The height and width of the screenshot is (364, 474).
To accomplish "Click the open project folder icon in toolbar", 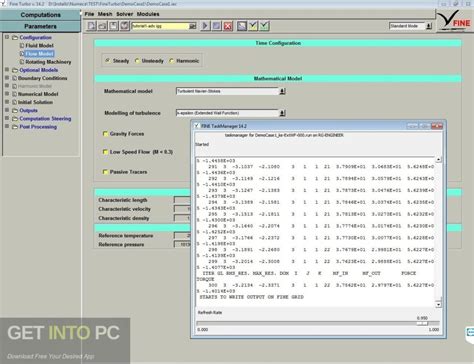I will point(102,26).
